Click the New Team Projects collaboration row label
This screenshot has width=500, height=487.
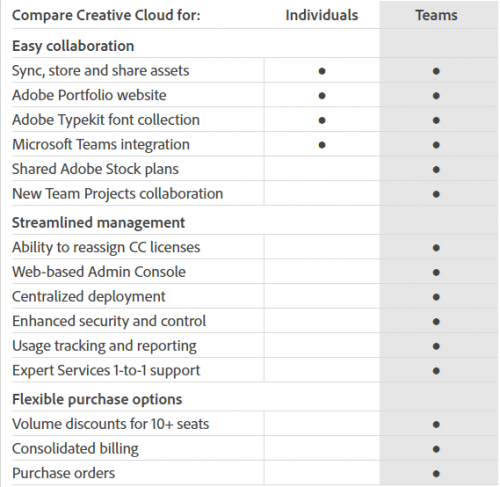coord(117,194)
